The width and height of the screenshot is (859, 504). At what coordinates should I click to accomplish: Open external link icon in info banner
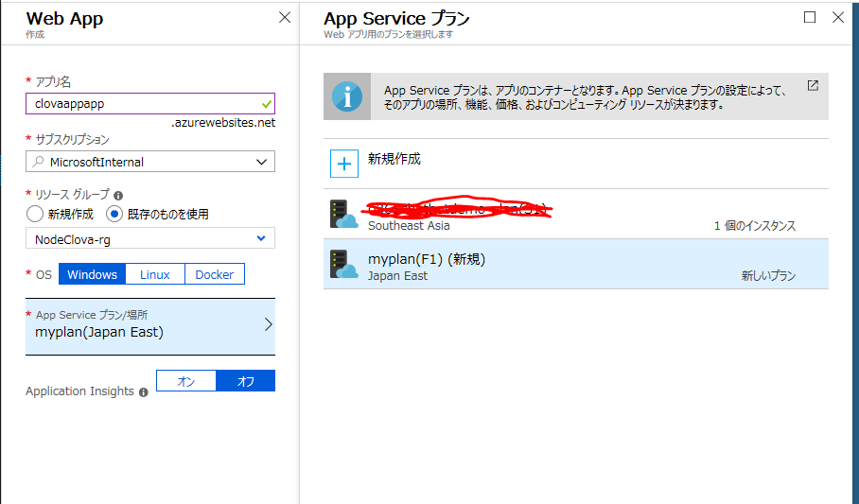pos(813,85)
